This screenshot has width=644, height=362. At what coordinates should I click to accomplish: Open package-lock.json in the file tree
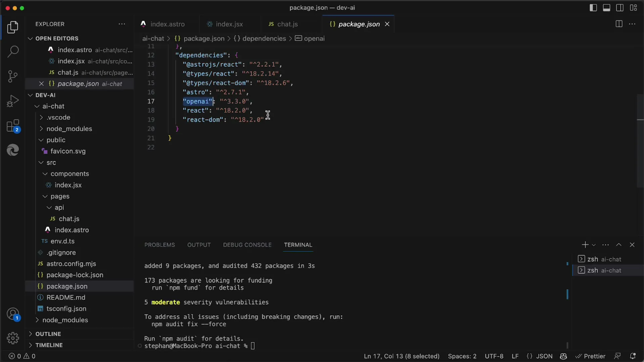click(75, 275)
